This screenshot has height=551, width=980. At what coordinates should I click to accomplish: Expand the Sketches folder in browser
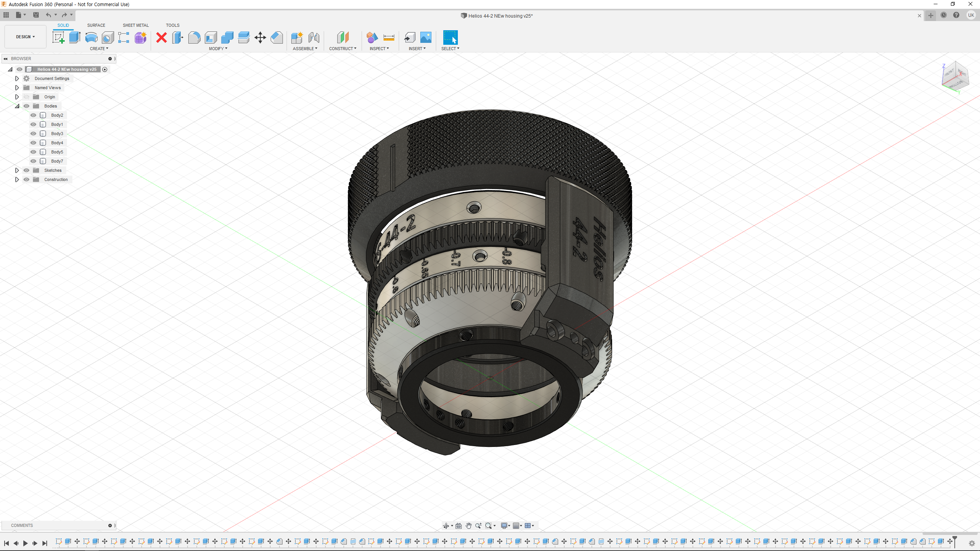pyautogui.click(x=17, y=170)
